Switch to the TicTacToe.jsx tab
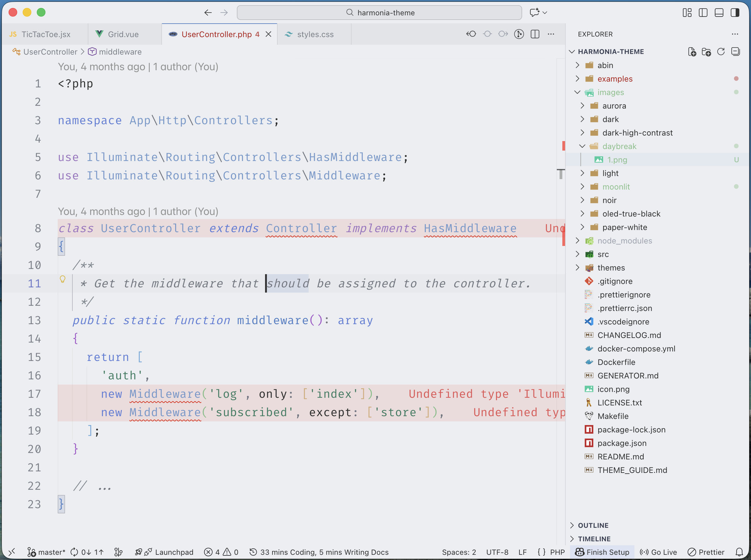 click(x=46, y=34)
